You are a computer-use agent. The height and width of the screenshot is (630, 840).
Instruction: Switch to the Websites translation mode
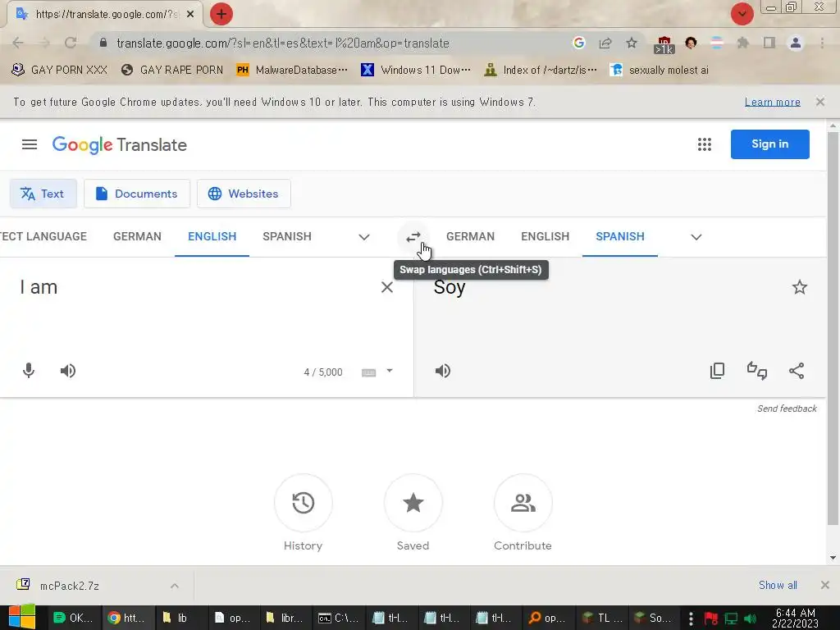pyautogui.click(x=244, y=194)
